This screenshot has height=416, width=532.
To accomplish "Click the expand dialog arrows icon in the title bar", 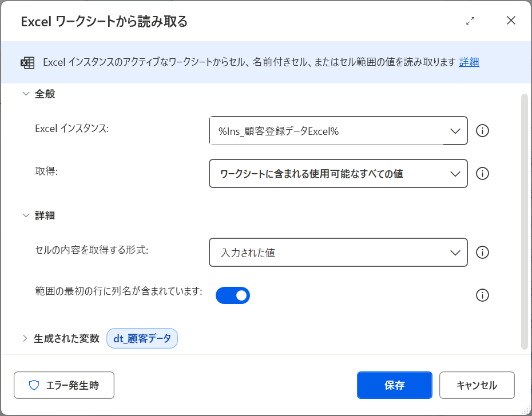I will [470, 21].
